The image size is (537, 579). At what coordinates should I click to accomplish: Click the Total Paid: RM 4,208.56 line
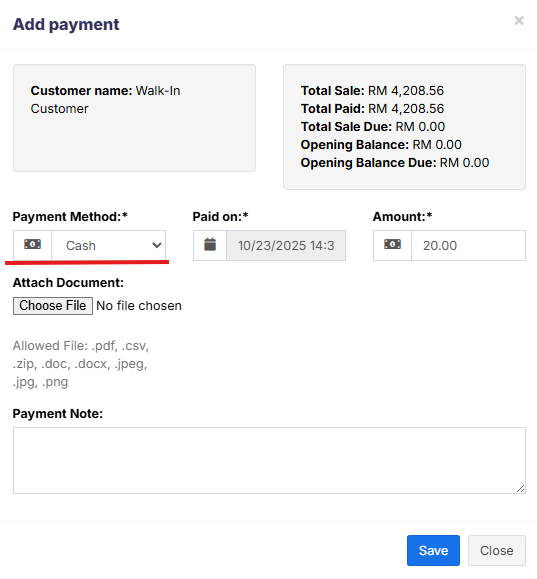[x=372, y=109]
